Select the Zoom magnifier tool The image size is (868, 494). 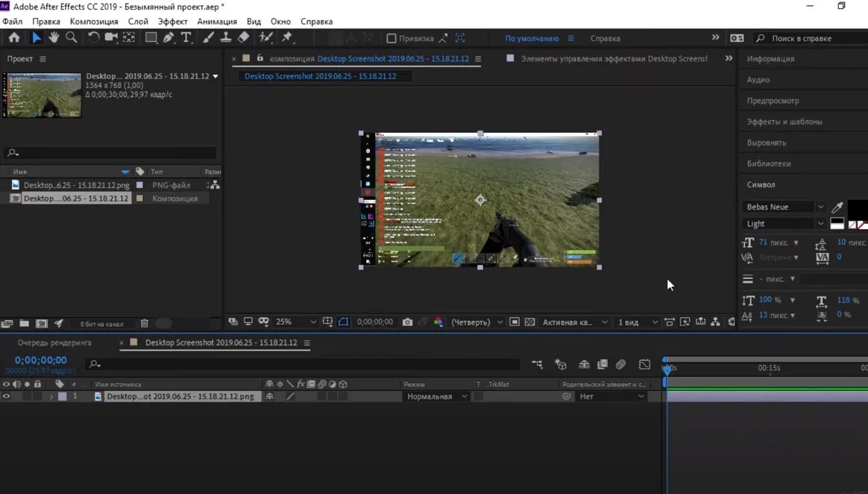coord(72,37)
